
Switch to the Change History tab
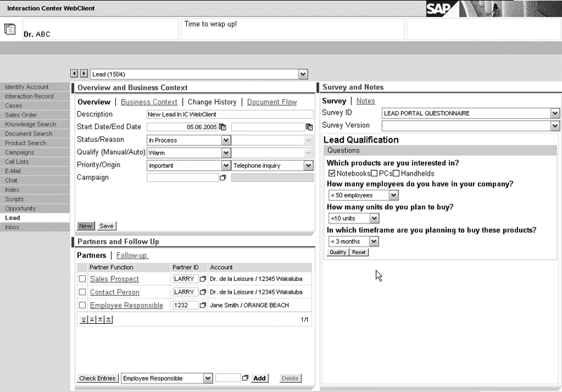click(212, 102)
